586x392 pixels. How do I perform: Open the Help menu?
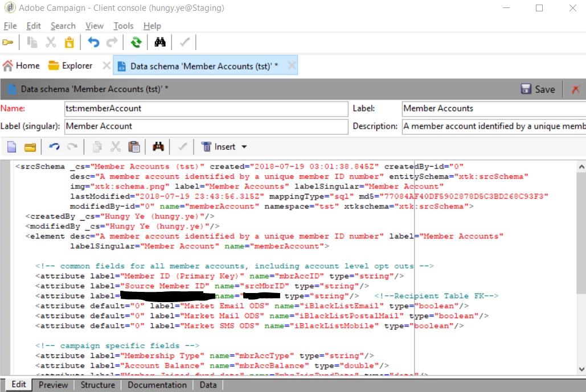coord(152,26)
